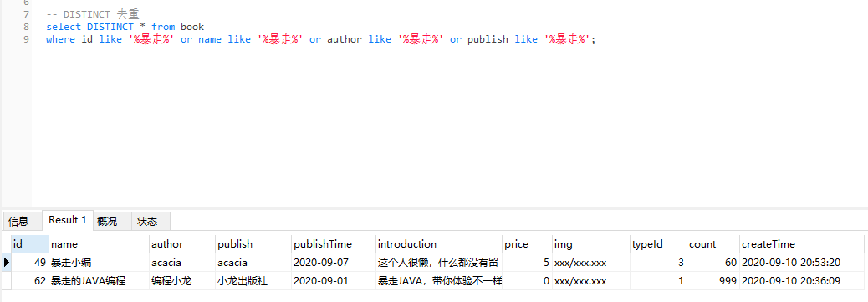Click the img column header
Image resolution: width=868 pixels, height=302 pixels.
[591, 243]
